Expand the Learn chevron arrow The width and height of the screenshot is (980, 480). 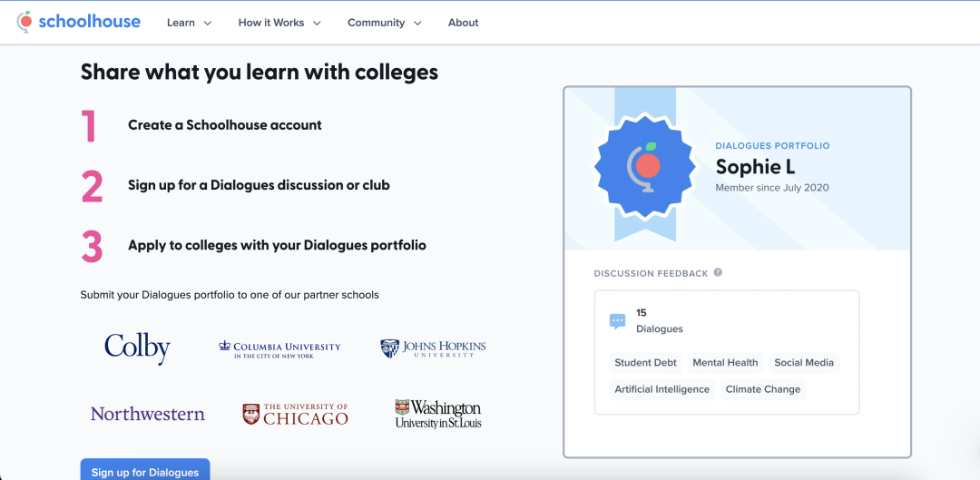[x=208, y=23]
